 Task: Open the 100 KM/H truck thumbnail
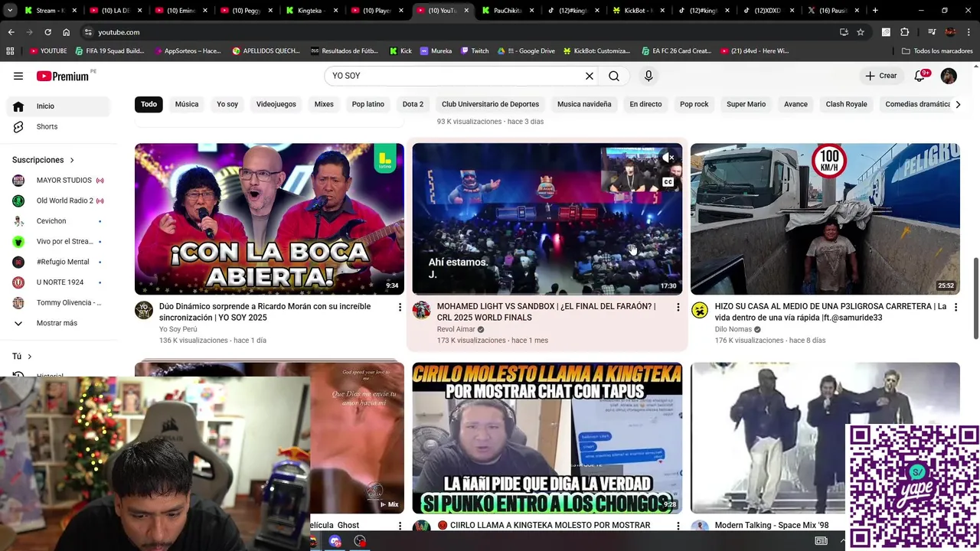coord(825,219)
